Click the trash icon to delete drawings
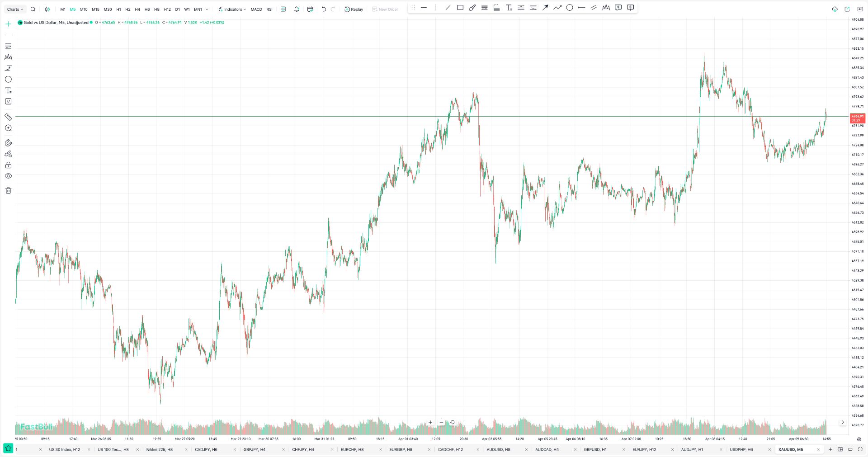 (8, 190)
